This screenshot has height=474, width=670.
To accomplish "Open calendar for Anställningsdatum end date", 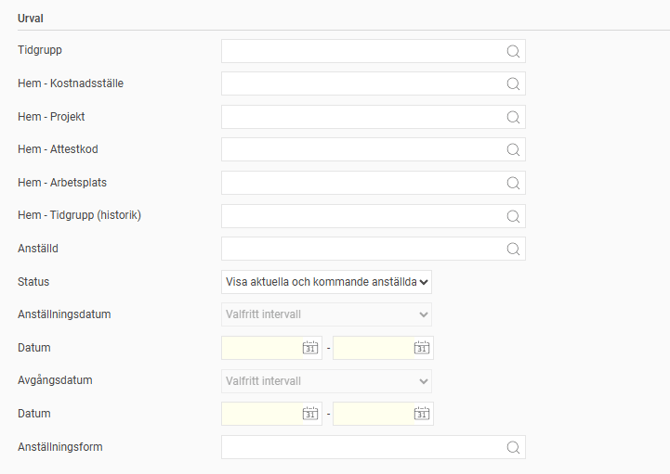I will click(x=421, y=348).
